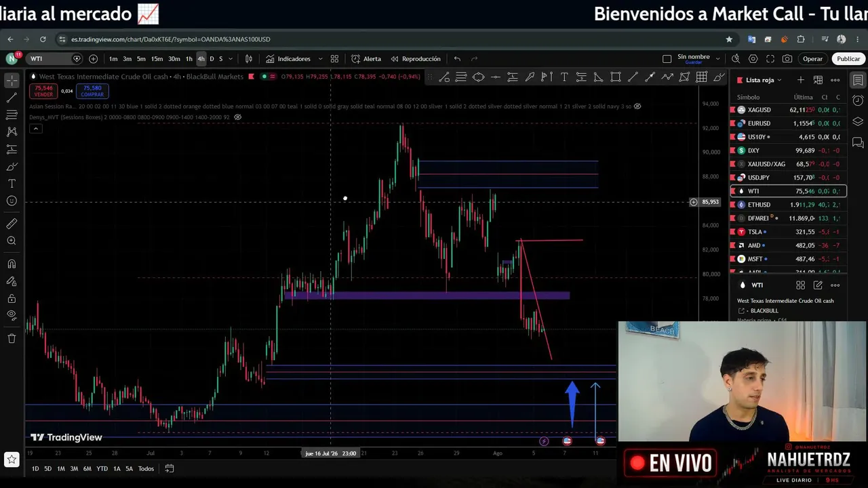Screen dimensions: 868x488
Task: Select the TSLA row in the watchlist
Action: [x=787, y=232]
